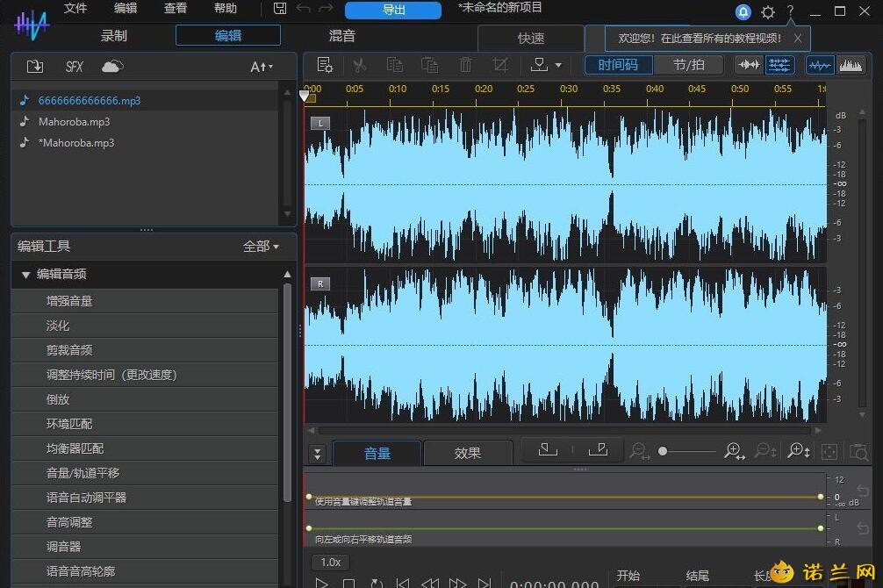Image resolution: width=883 pixels, height=588 pixels.
Task: Toggle the single waveform channel view
Action: (749, 65)
